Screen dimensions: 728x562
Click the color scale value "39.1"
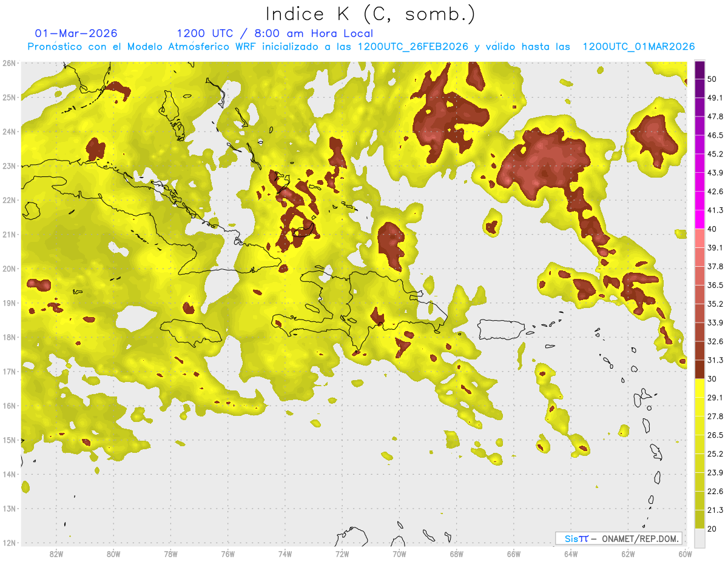coord(715,247)
